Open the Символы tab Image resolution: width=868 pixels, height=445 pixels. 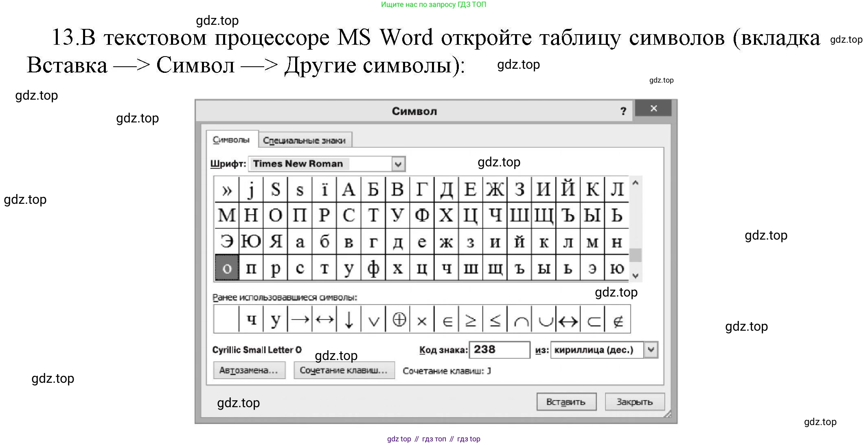231,140
